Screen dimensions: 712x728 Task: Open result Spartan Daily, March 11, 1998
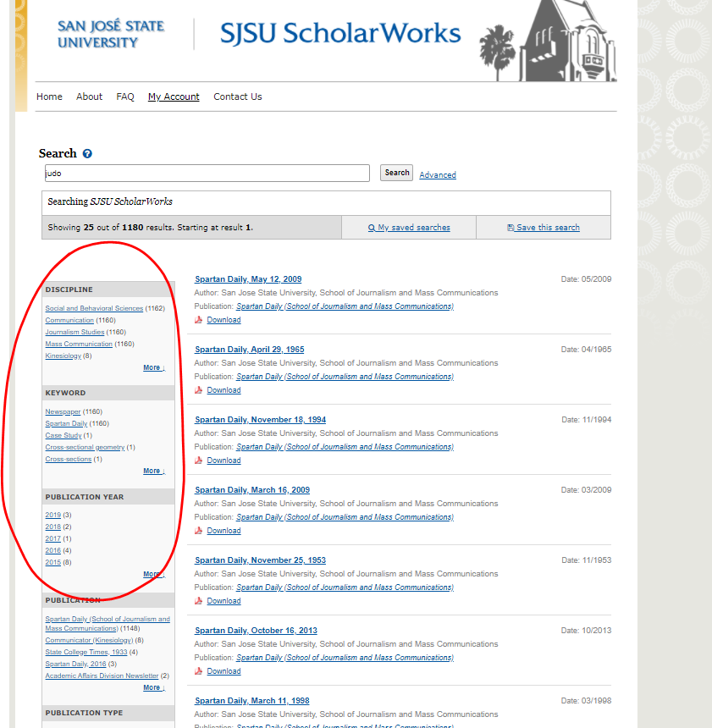click(x=251, y=701)
